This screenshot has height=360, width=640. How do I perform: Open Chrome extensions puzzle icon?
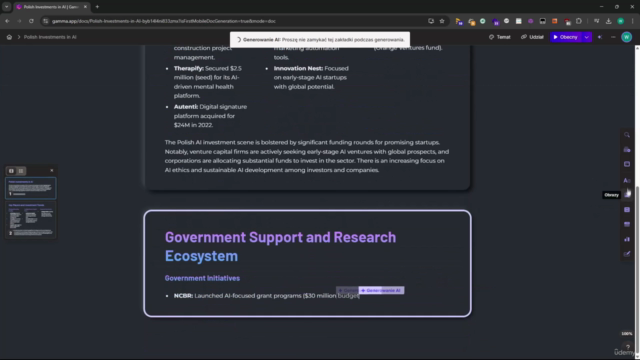point(579,21)
